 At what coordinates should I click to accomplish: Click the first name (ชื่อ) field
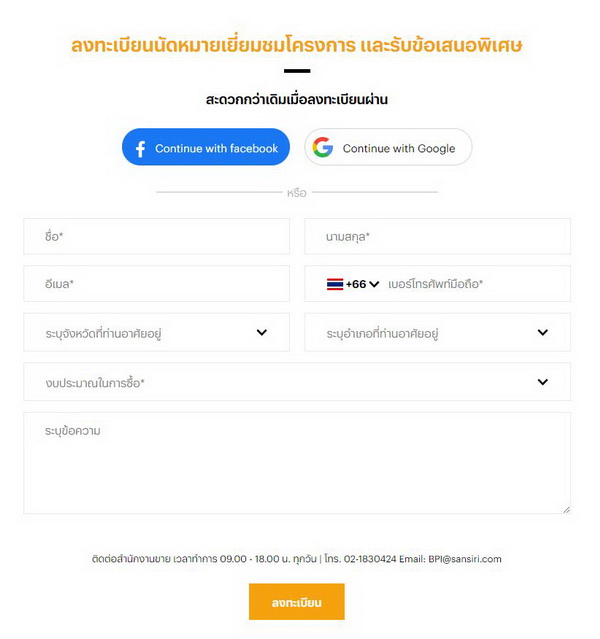[x=156, y=237]
